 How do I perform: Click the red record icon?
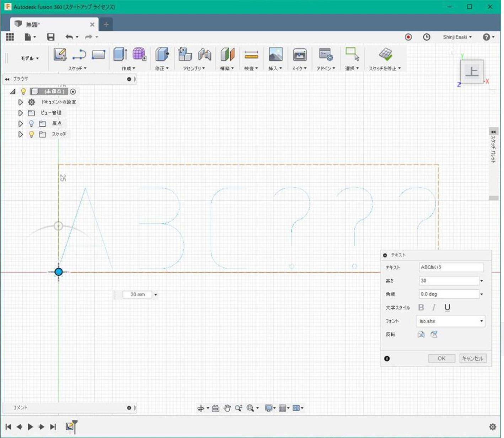408,37
